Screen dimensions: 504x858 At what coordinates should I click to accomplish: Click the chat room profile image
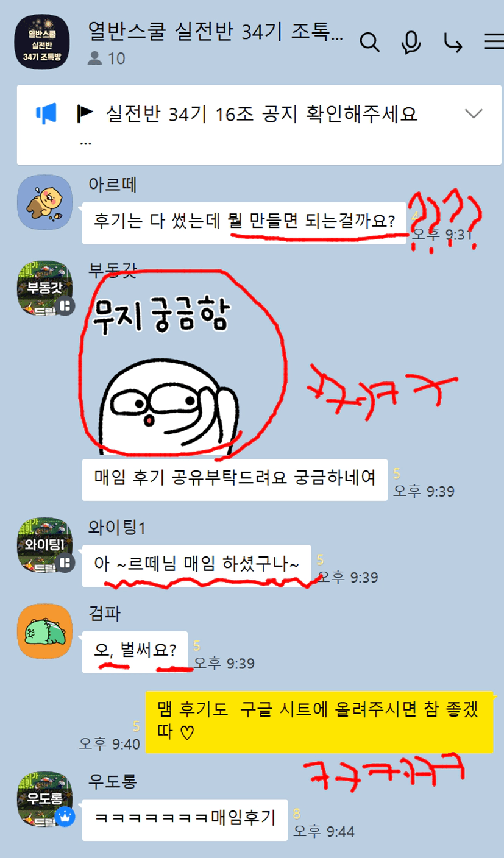(x=41, y=42)
